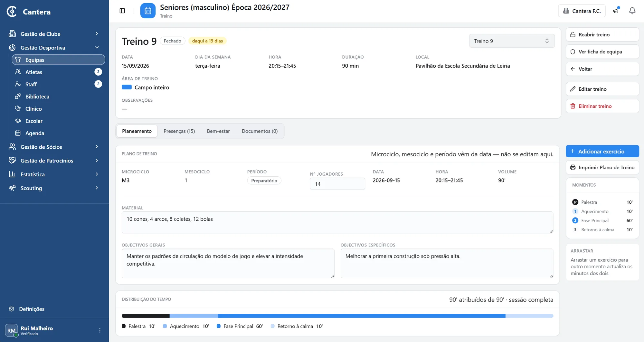Screen dimensions: 644x342
Task: Switch to the Documentos (0) tab
Action: click(260, 131)
